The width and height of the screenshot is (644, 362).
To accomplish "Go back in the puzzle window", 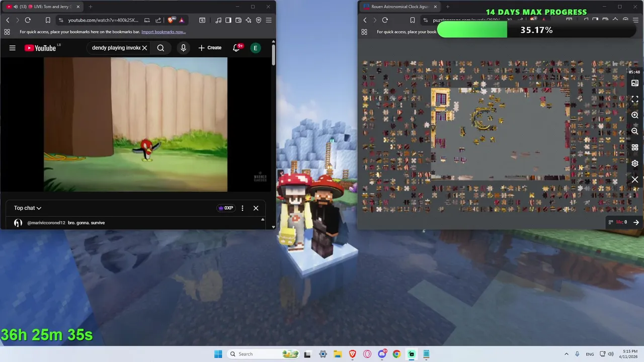I will pyautogui.click(x=365, y=20).
